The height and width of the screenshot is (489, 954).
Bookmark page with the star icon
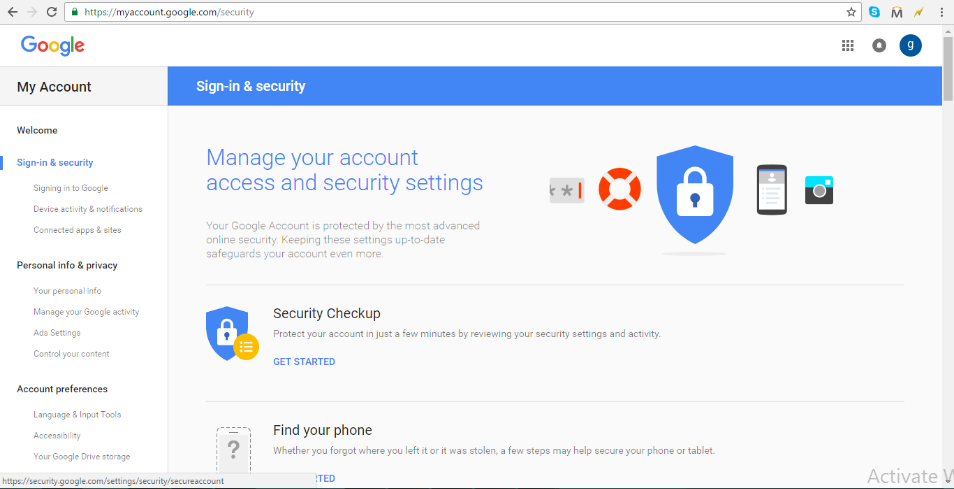point(851,12)
